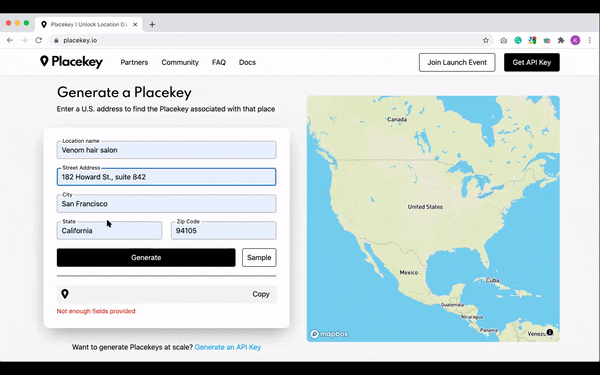Click the Placekey logo

[x=72, y=62]
